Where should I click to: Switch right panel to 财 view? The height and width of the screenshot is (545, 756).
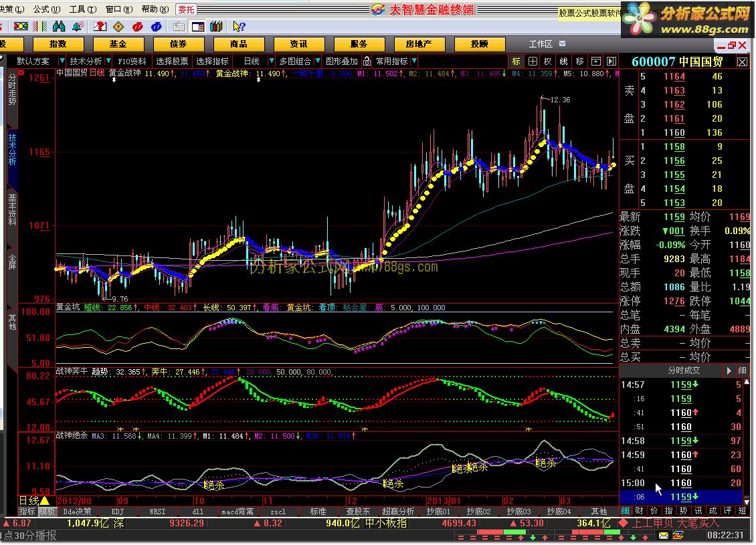point(640,511)
